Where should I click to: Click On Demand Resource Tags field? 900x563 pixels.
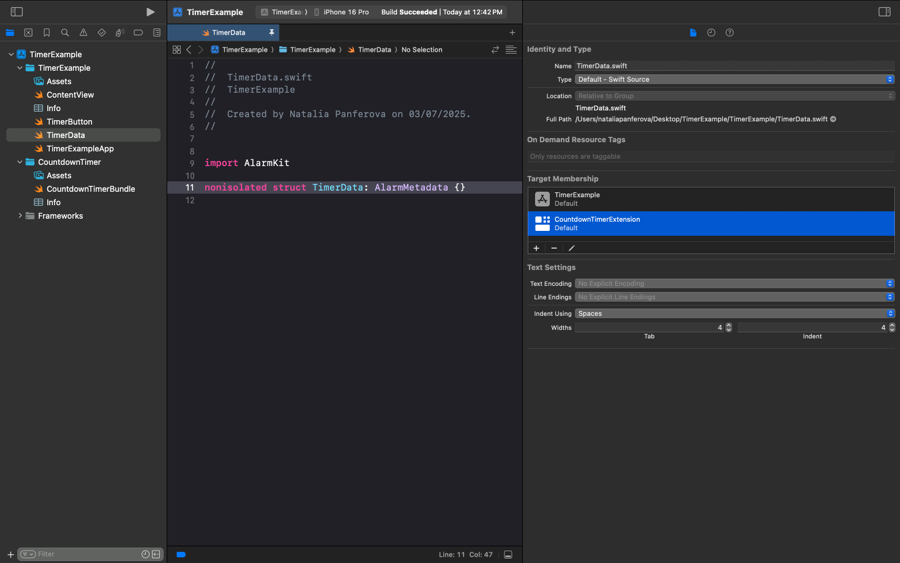pyautogui.click(x=711, y=156)
